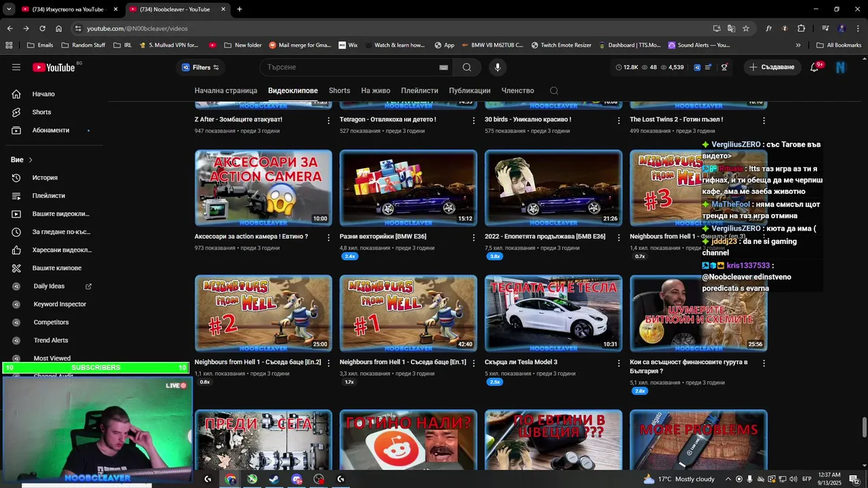Switch to На живо tab

click(x=376, y=91)
